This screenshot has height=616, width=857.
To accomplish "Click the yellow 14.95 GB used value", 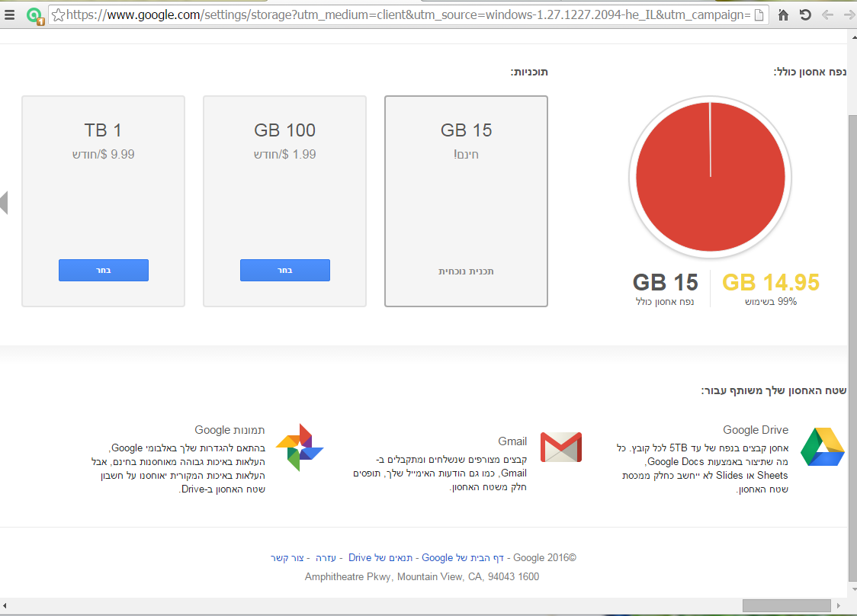I will [x=771, y=283].
